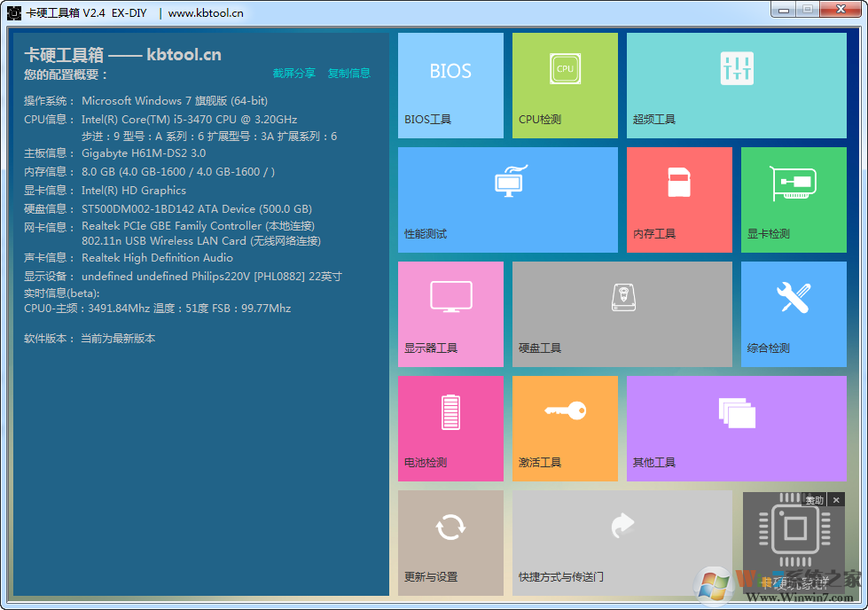The width and height of the screenshot is (868, 610).
Task: Launch 综合检测 comprehensive detection
Action: click(794, 314)
